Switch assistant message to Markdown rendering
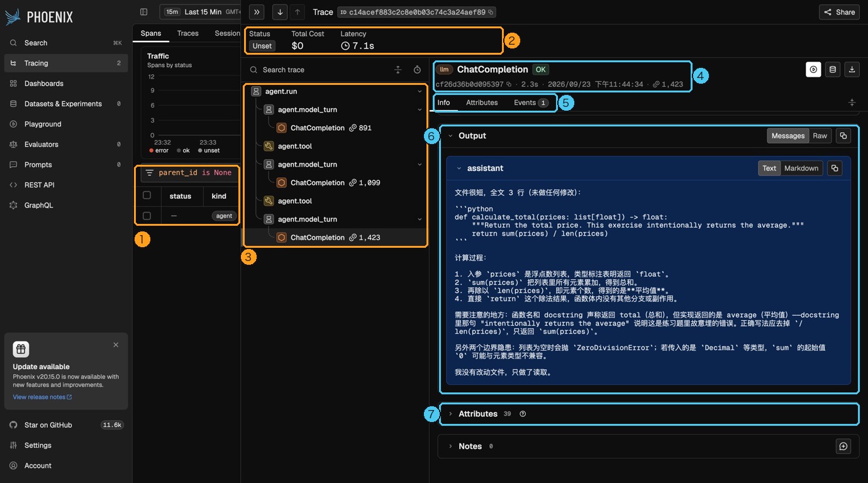Image resolution: width=868 pixels, height=483 pixels. tap(801, 168)
